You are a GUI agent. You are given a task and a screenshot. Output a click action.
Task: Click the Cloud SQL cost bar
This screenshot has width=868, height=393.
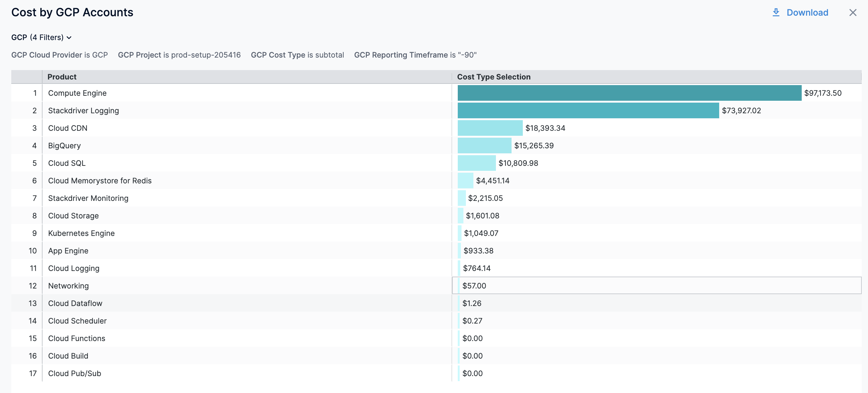(x=476, y=163)
